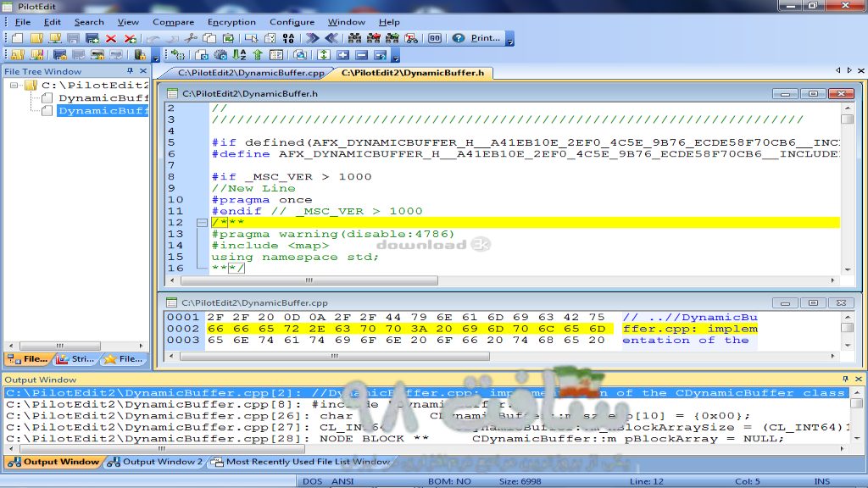The image size is (868, 488).
Task: Close all document tabs with the tab-bar X
Action: tap(861, 71)
